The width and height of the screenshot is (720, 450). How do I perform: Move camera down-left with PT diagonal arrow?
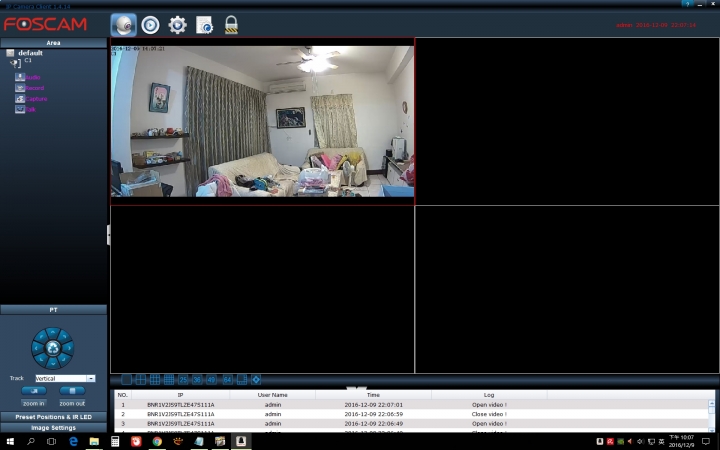pyautogui.click(x=41, y=360)
